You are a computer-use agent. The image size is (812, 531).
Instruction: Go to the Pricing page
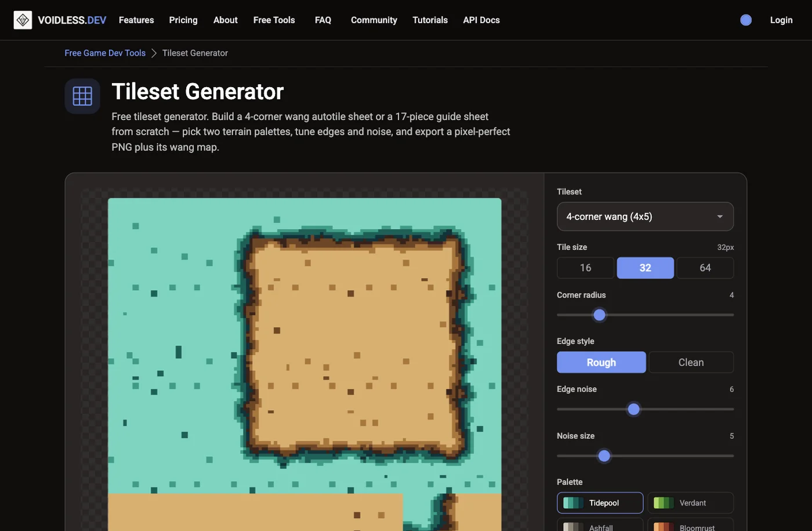coord(183,20)
